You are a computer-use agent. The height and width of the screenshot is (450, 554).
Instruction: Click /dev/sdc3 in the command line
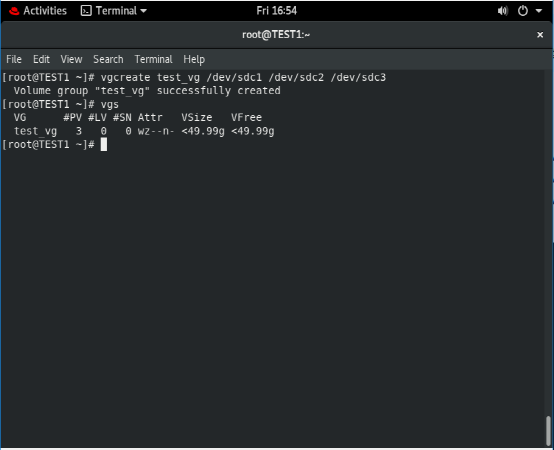click(358, 77)
